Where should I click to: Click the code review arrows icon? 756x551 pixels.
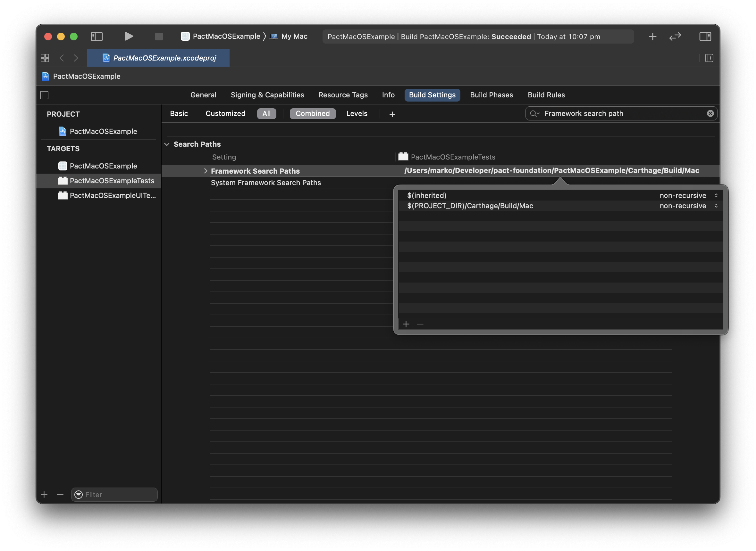675,36
